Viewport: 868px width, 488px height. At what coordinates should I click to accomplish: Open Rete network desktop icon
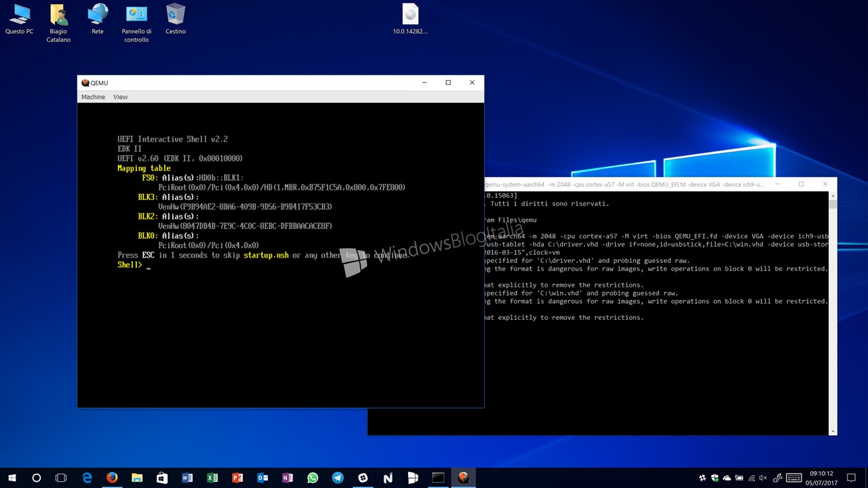point(98,19)
